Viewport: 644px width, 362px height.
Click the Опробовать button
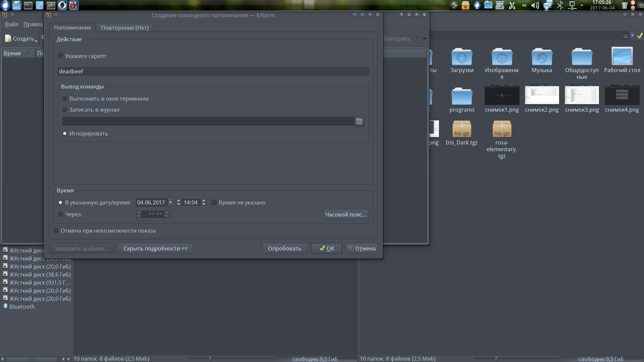coord(284,248)
